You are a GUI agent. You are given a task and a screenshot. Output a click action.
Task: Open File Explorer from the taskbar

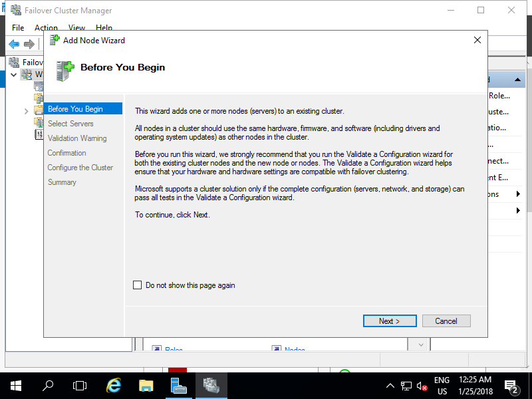tap(146, 386)
